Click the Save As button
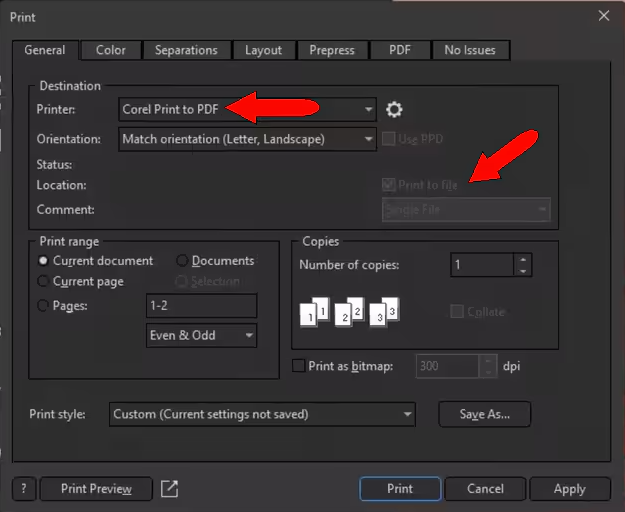This screenshot has width=625, height=512. pos(484,414)
